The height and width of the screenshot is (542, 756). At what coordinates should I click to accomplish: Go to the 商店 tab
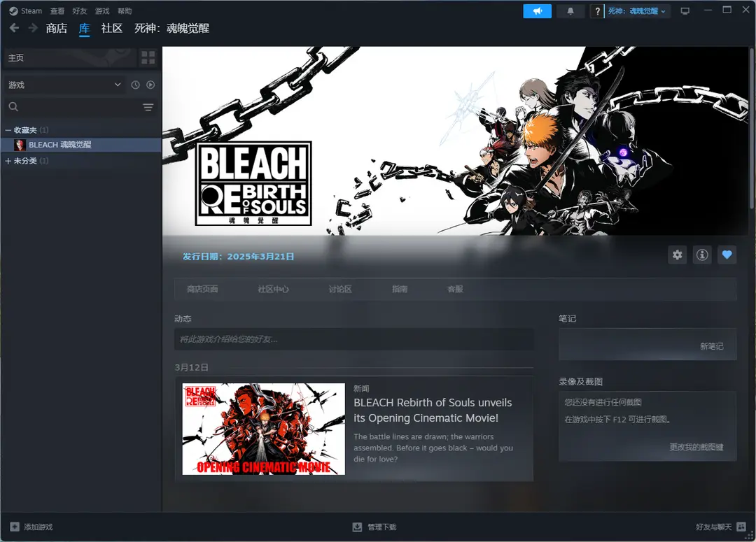tap(57, 29)
